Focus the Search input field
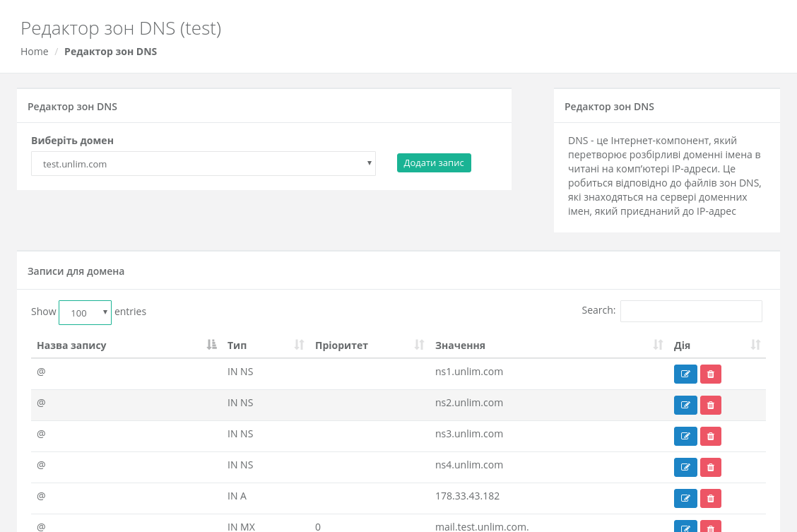Image resolution: width=797 pixels, height=532 pixels. [690, 311]
